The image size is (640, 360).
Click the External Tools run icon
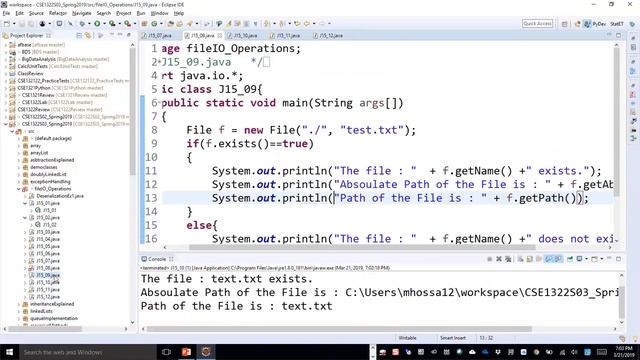click(127, 24)
